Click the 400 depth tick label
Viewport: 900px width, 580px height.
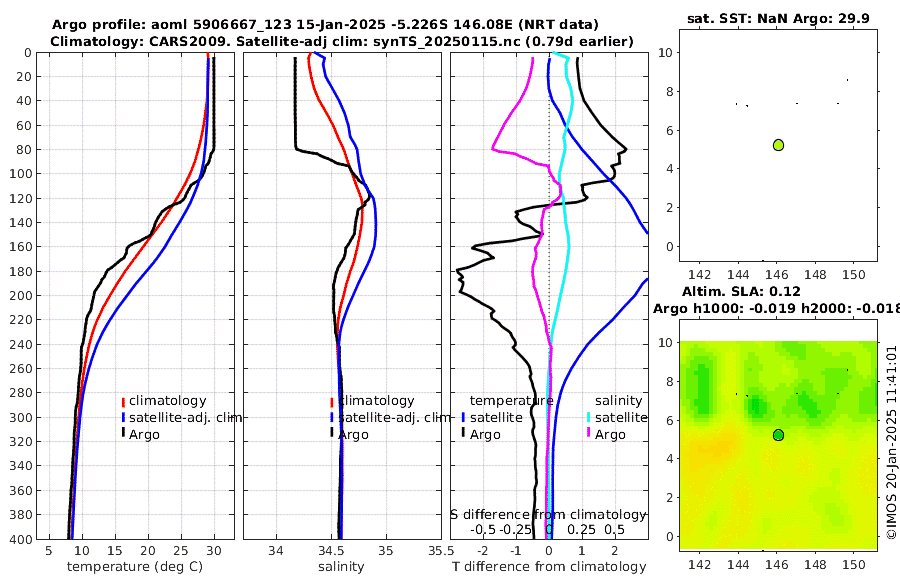[21, 540]
